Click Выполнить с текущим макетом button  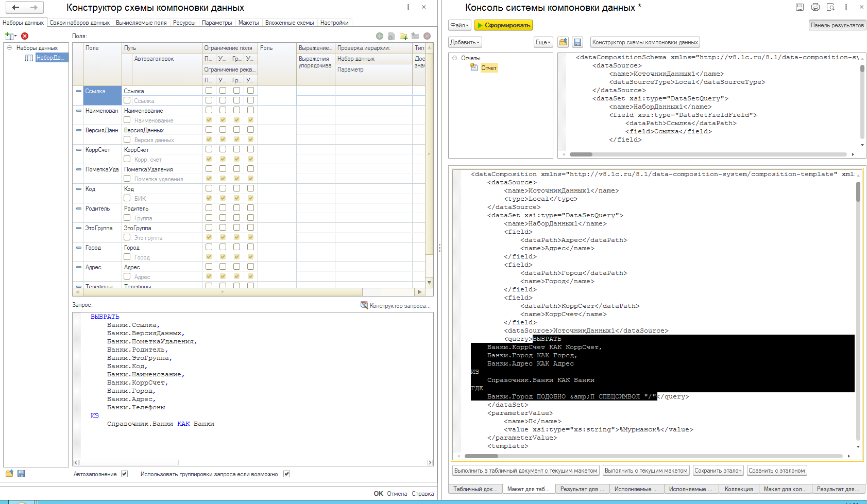click(x=646, y=471)
